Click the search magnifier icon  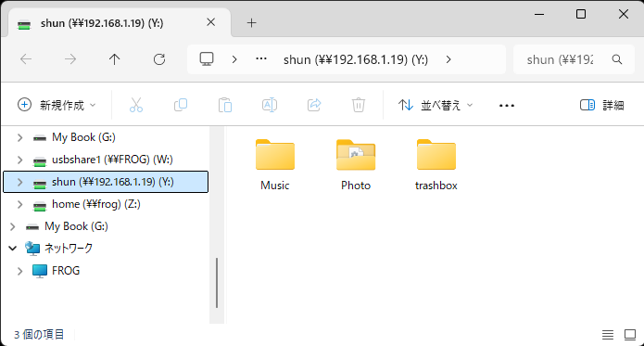[617, 59]
